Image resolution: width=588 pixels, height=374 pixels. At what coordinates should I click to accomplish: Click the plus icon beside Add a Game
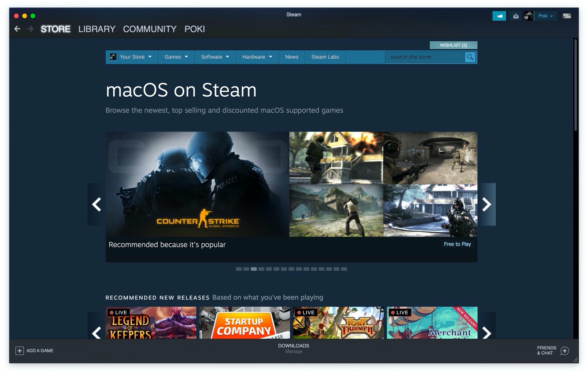click(20, 351)
